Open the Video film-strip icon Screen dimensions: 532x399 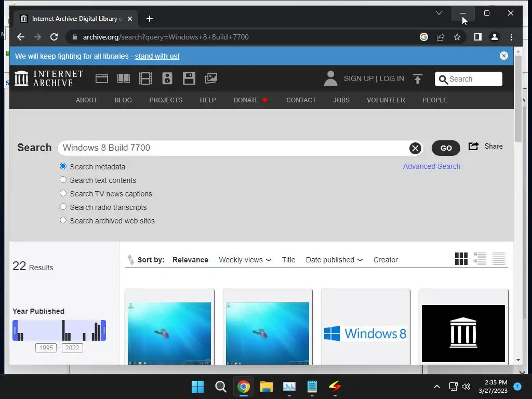145,78
